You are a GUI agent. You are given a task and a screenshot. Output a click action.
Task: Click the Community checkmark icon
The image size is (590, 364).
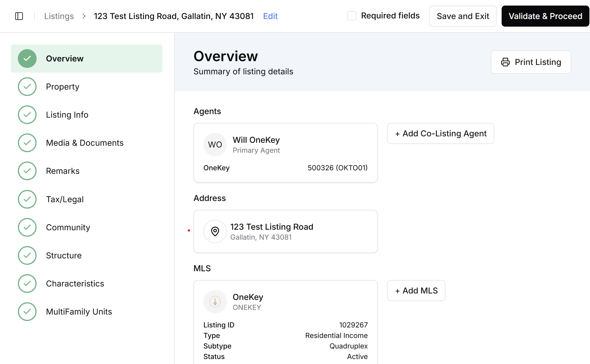point(27,227)
